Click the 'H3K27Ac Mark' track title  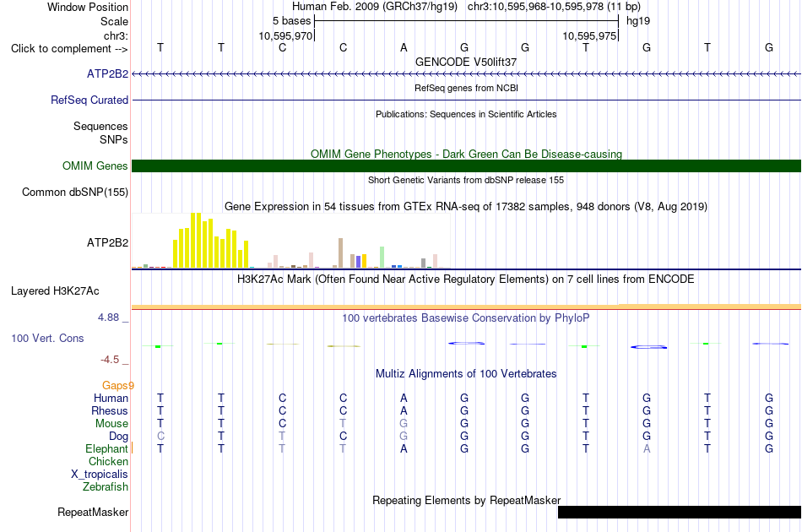click(466, 279)
